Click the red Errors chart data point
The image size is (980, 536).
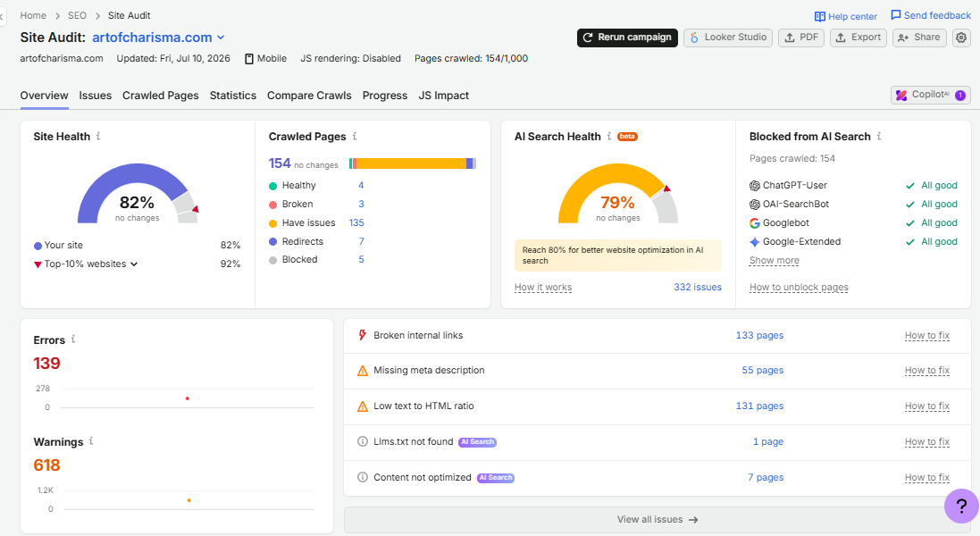pyautogui.click(x=188, y=398)
